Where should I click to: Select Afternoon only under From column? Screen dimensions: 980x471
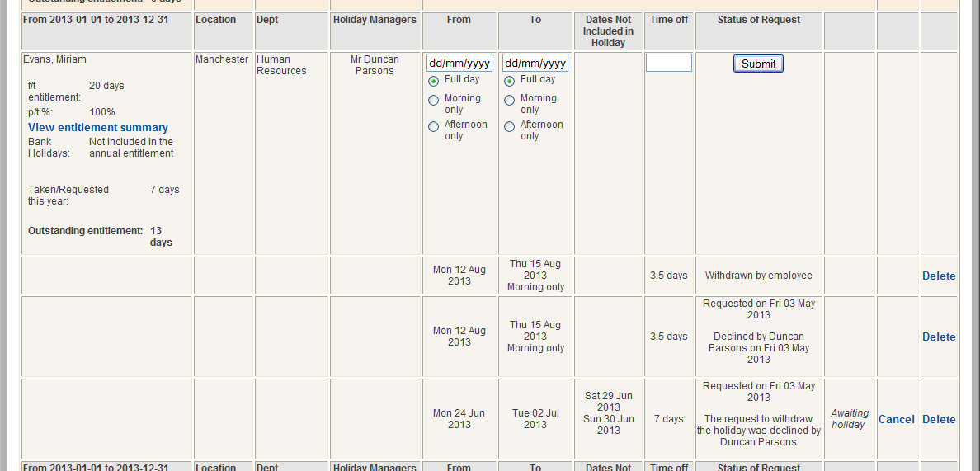pyautogui.click(x=433, y=126)
